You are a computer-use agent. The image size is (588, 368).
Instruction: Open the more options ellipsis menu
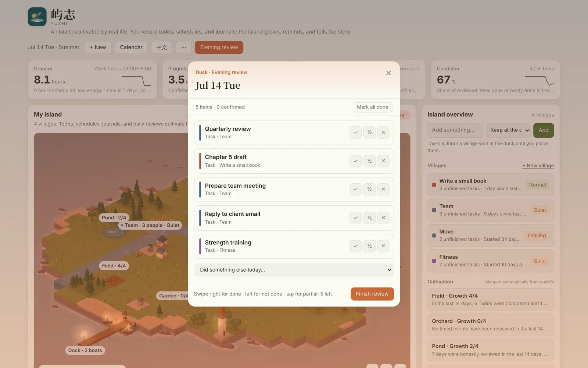point(183,47)
